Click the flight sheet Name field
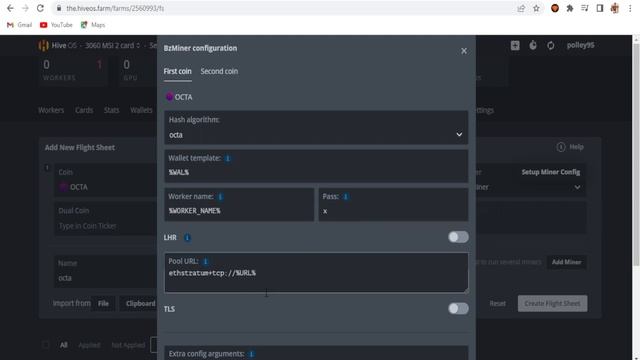 pos(106,271)
